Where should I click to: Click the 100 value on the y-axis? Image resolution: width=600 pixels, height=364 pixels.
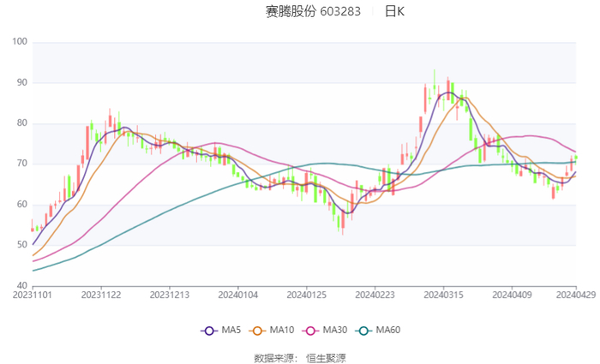19,42
